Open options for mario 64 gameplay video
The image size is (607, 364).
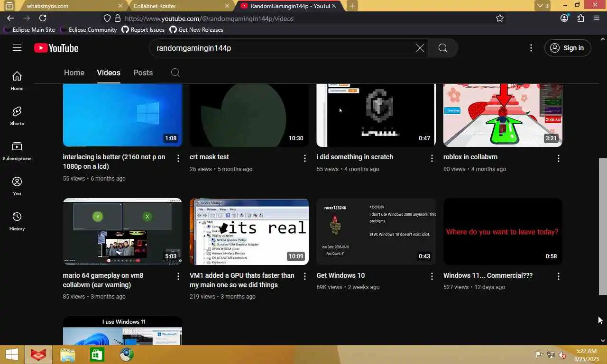click(178, 276)
